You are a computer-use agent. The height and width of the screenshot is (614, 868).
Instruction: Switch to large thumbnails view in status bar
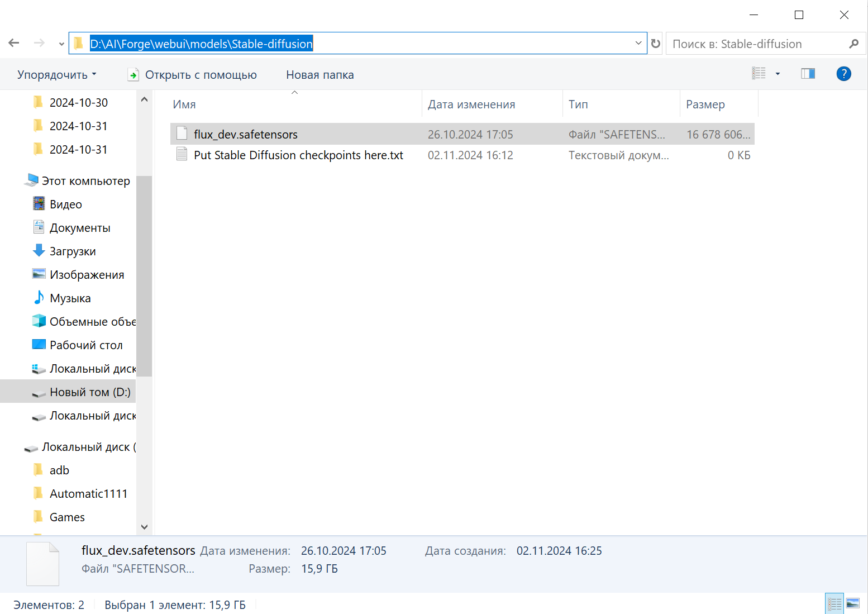pyautogui.click(x=853, y=604)
